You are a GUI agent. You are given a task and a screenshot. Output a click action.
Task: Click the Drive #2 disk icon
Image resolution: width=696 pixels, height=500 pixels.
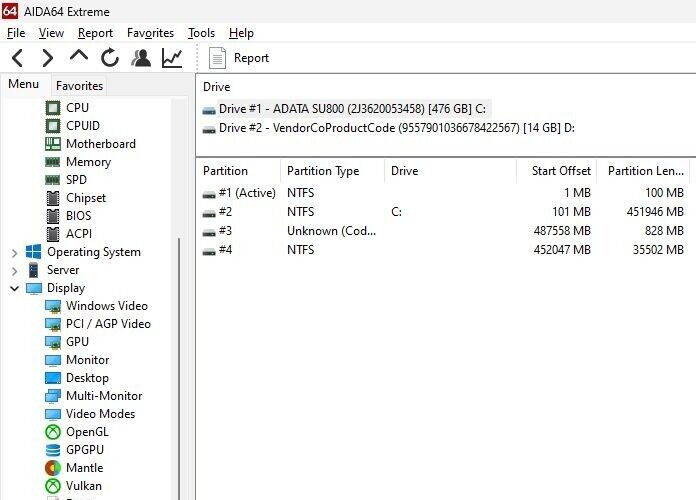(209, 129)
